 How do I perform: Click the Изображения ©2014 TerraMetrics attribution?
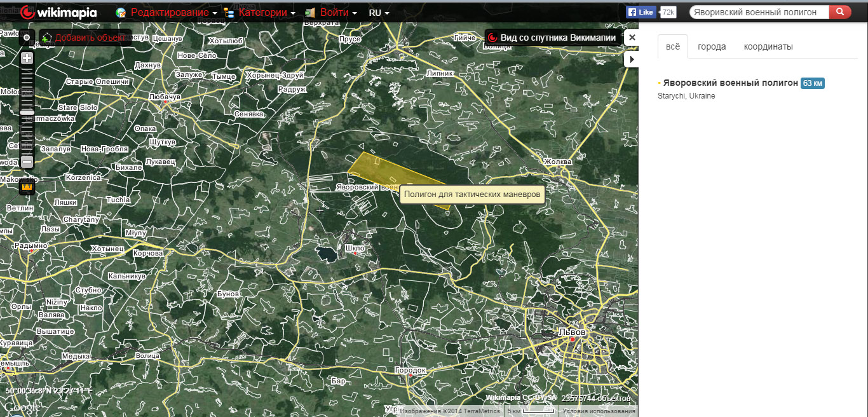coord(450,411)
